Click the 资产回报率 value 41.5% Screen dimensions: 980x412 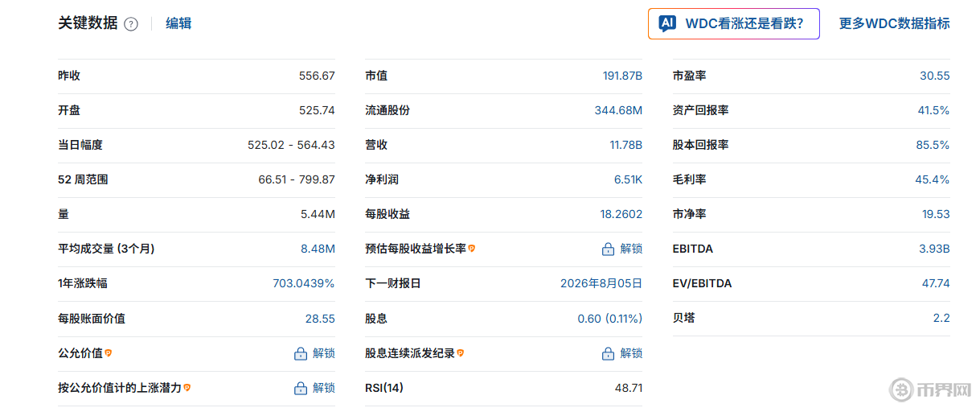pos(934,110)
